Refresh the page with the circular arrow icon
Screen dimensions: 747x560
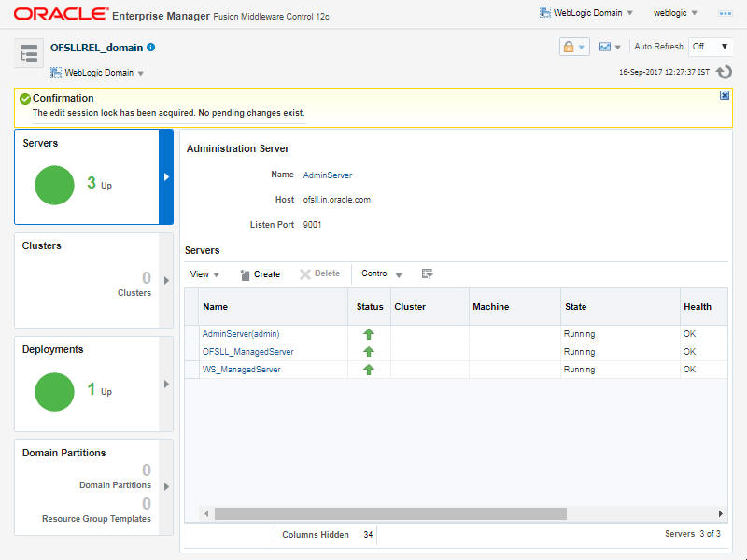coord(725,72)
